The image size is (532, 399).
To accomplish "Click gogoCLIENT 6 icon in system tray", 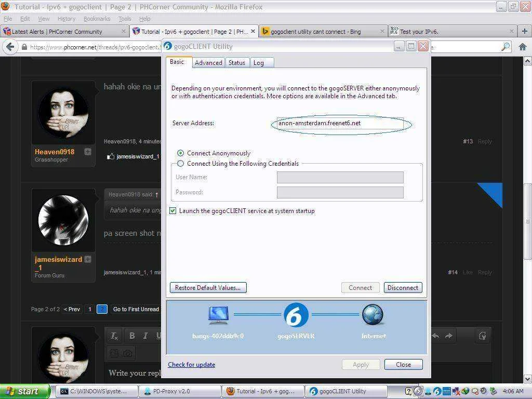I will click(437, 391).
